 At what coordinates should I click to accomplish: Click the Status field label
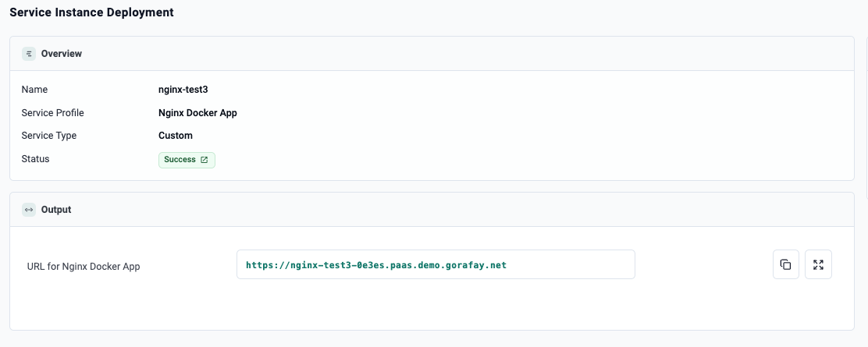click(x=35, y=159)
